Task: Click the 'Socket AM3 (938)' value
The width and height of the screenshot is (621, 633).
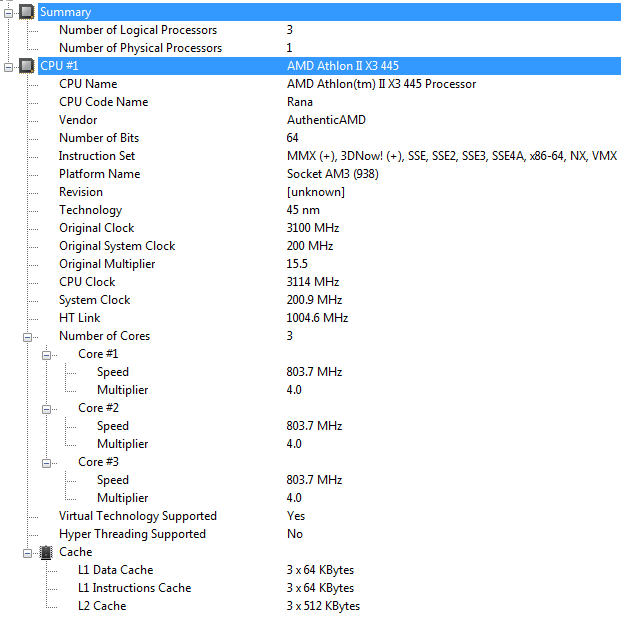Action: click(x=333, y=174)
